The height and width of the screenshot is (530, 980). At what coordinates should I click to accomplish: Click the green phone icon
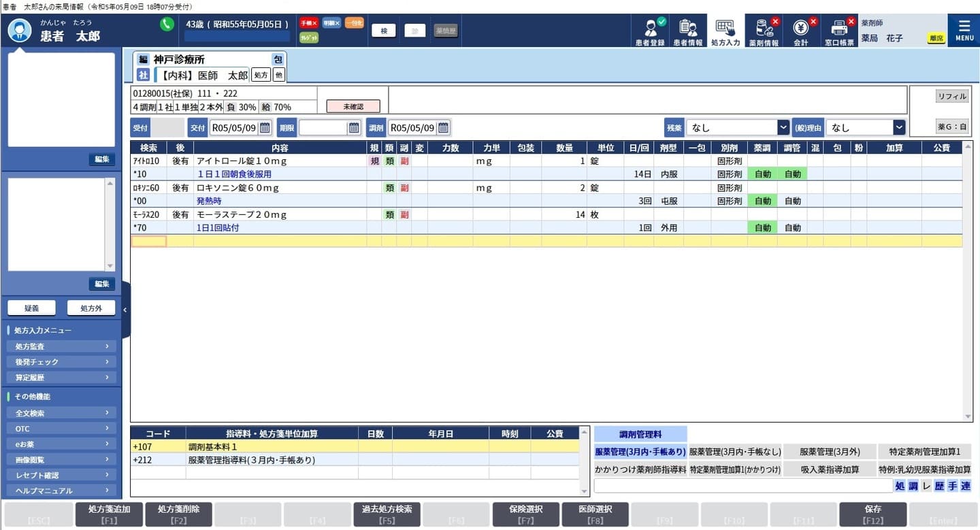(x=167, y=24)
